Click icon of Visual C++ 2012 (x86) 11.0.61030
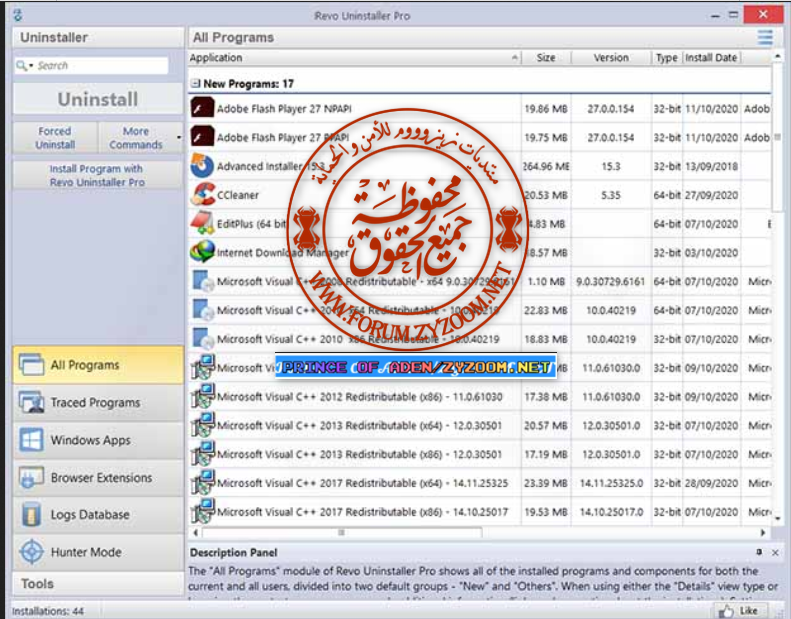 pyautogui.click(x=203, y=396)
